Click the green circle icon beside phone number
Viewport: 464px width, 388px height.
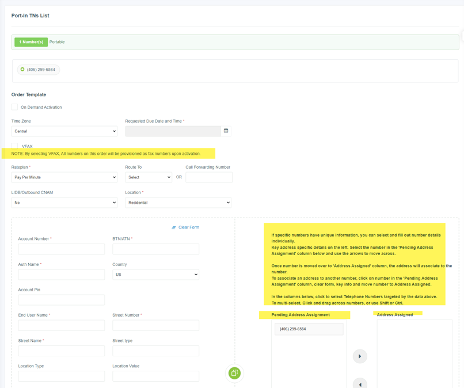22,69
